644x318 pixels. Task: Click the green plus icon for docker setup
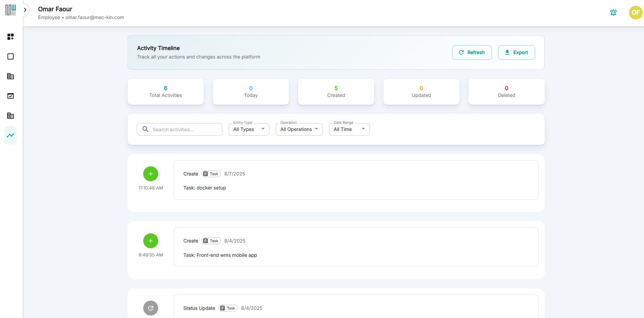coord(150,174)
